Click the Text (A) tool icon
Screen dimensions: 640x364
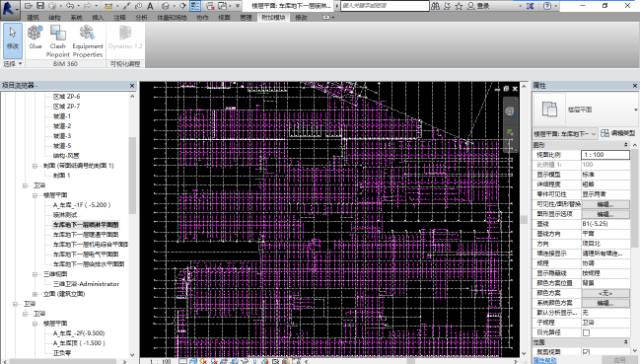point(150,6)
